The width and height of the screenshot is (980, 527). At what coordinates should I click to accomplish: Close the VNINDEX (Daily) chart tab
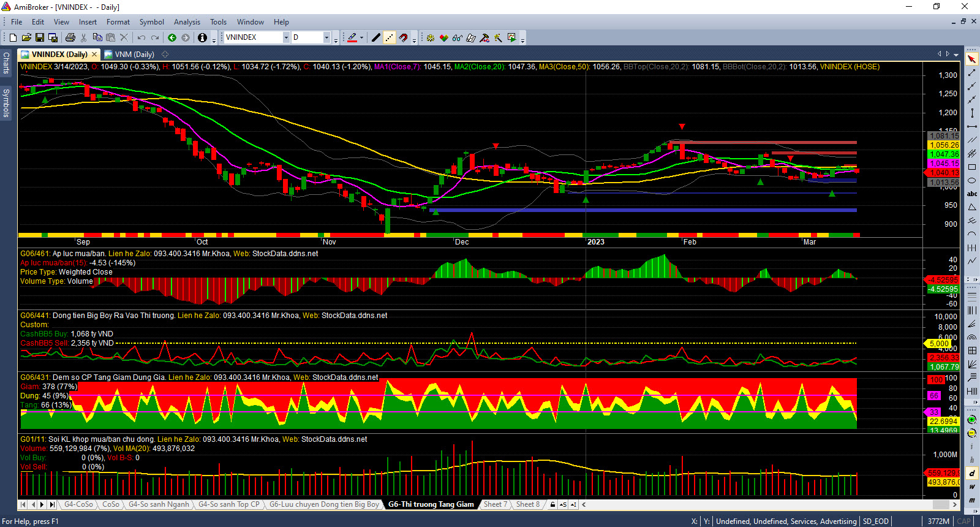[x=94, y=55]
